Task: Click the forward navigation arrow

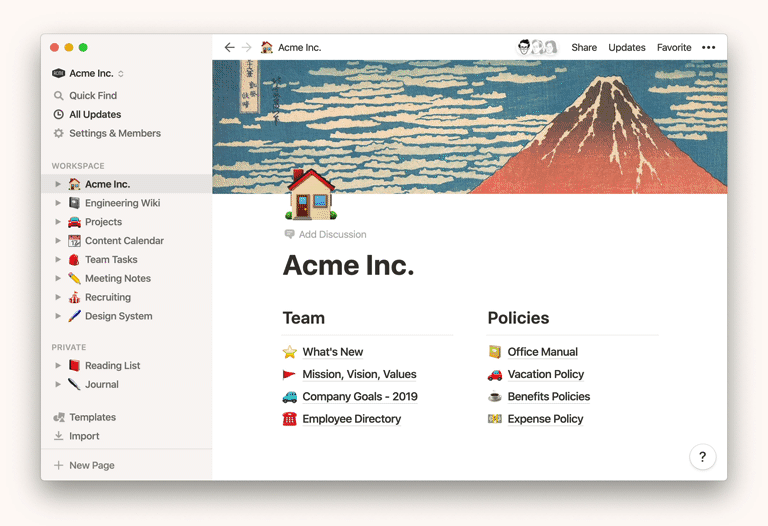Action: point(247,47)
